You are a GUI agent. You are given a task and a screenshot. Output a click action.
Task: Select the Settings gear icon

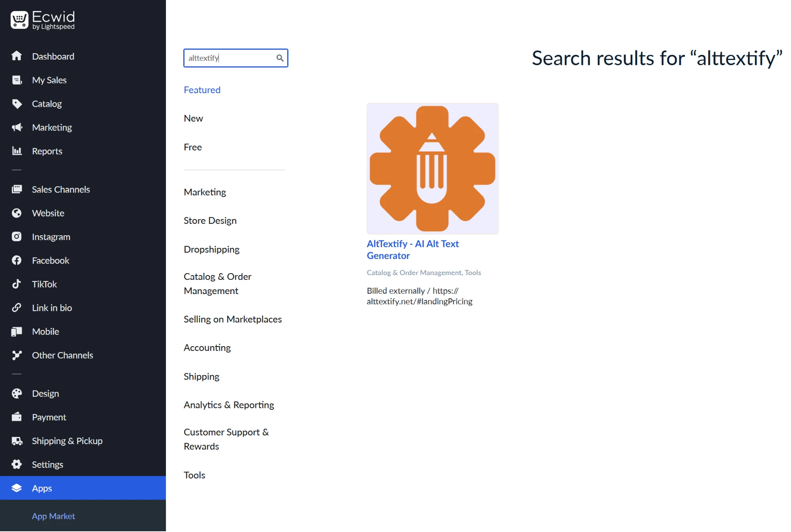tap(17, 464)
